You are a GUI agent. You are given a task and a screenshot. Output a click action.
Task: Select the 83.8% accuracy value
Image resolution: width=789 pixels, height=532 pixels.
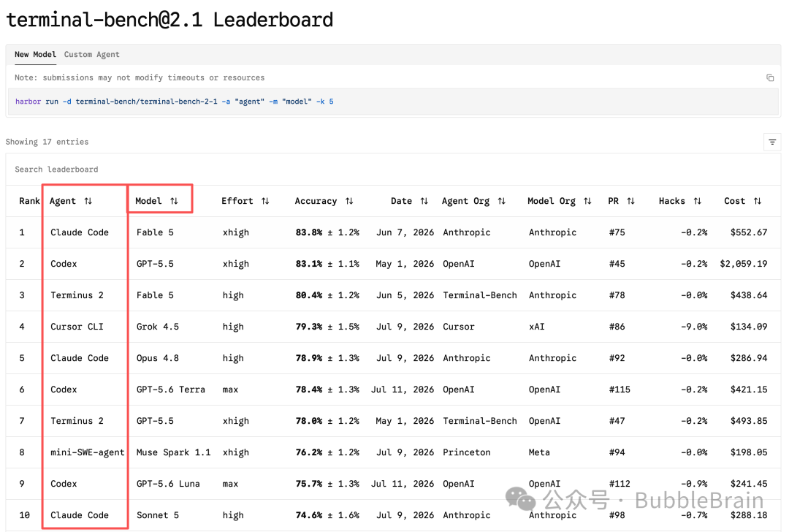pos(309,232)
